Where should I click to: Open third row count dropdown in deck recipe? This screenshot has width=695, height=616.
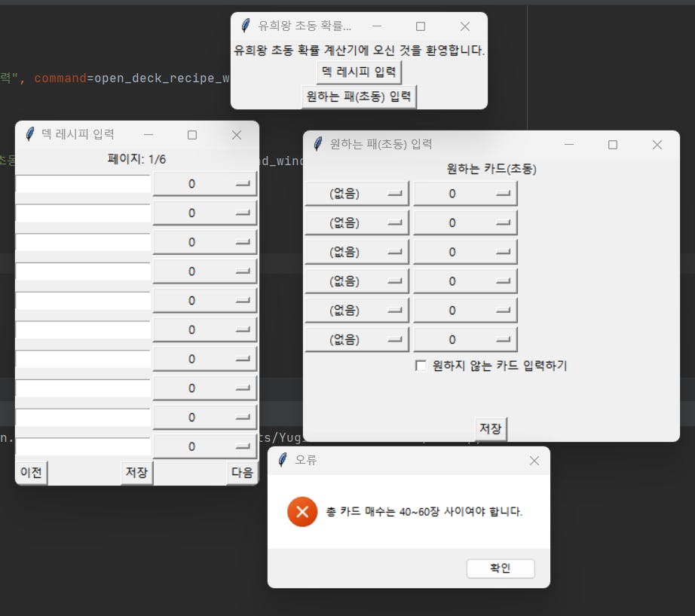coord(205,242)
